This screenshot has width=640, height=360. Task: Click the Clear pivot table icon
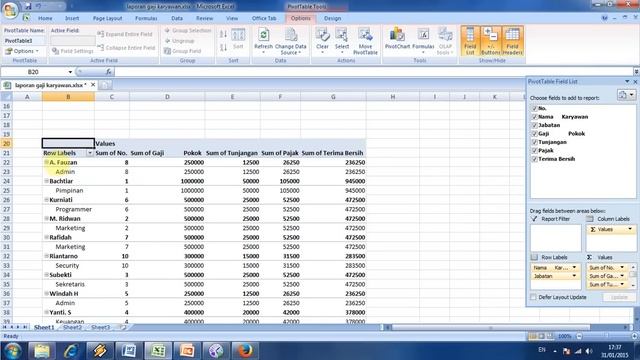pyautogui.click(x=322, y=40)
